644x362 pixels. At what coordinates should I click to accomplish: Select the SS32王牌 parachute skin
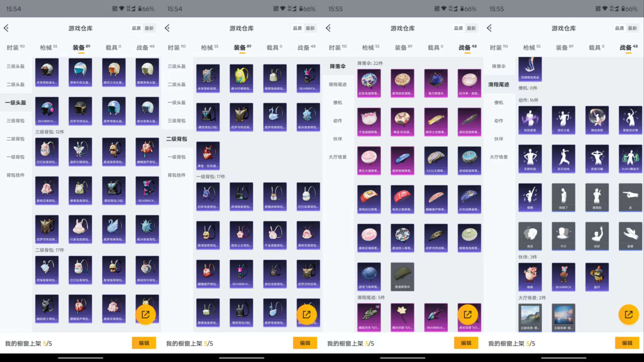coord(436,160)
